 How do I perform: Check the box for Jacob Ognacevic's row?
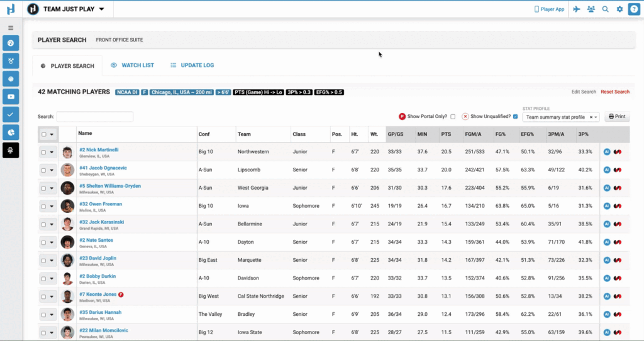point(43,170)
